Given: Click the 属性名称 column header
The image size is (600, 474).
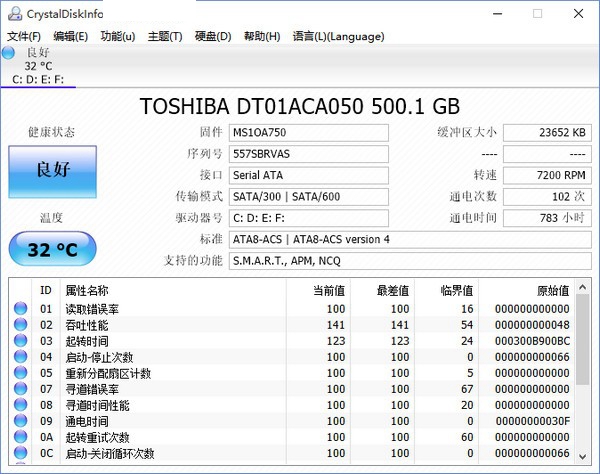Looking at the screenshot, I should tap(87, 290).
